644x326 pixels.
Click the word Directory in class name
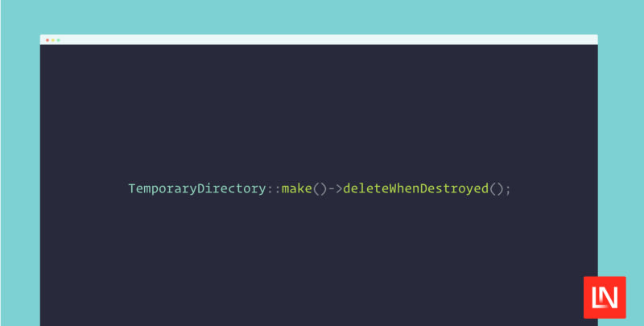coord(232,189)
